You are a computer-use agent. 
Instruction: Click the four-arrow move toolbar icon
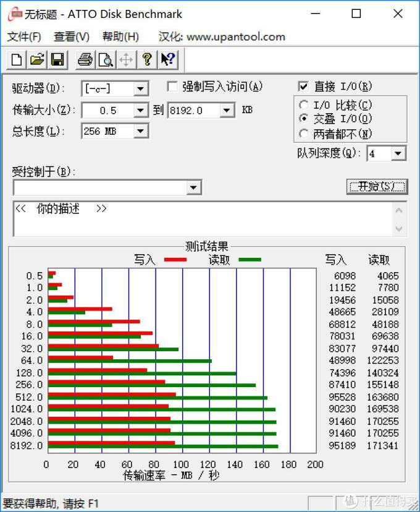tap(126, 60)
